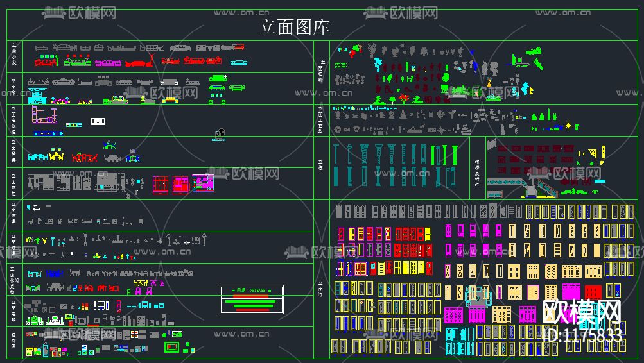Select the cyan four-poster bed block
Screen dimensions: 644x363
(37, 96)
